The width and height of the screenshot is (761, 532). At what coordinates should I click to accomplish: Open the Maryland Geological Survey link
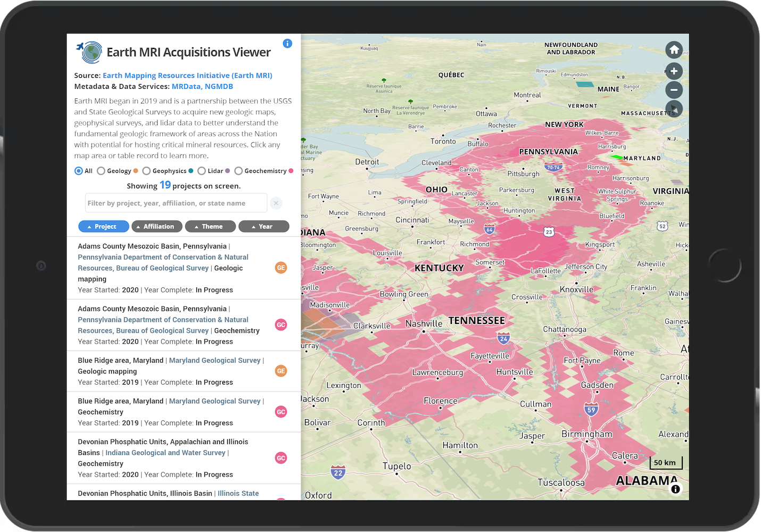click(214, 360)
